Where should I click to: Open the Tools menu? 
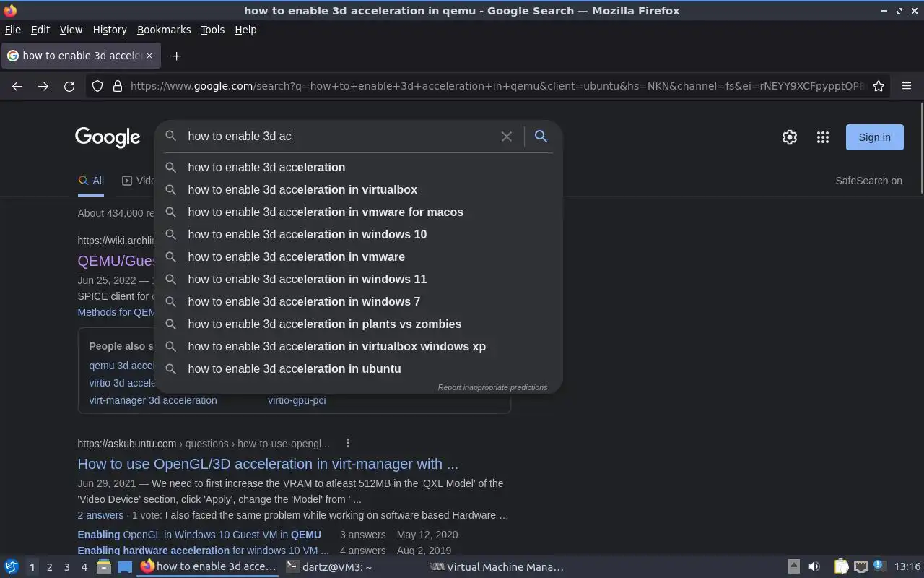click(x=212, y=30)
